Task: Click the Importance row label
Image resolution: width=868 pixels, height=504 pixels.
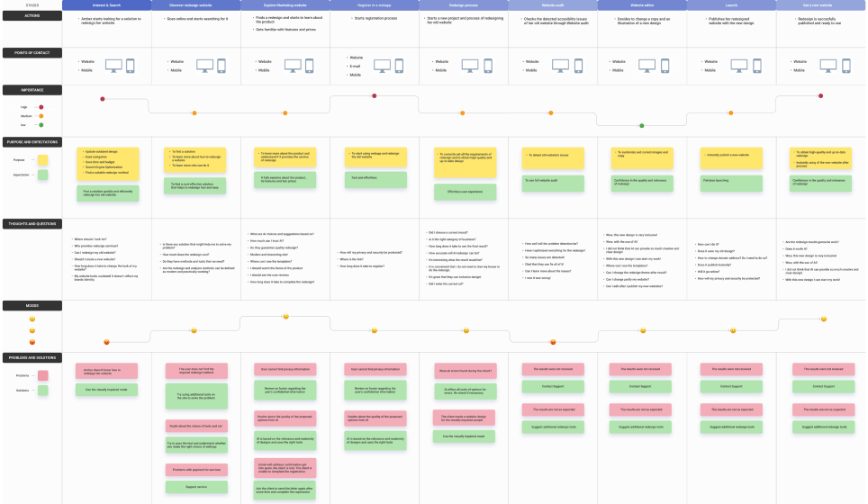Action: click(x=32, y=90)
